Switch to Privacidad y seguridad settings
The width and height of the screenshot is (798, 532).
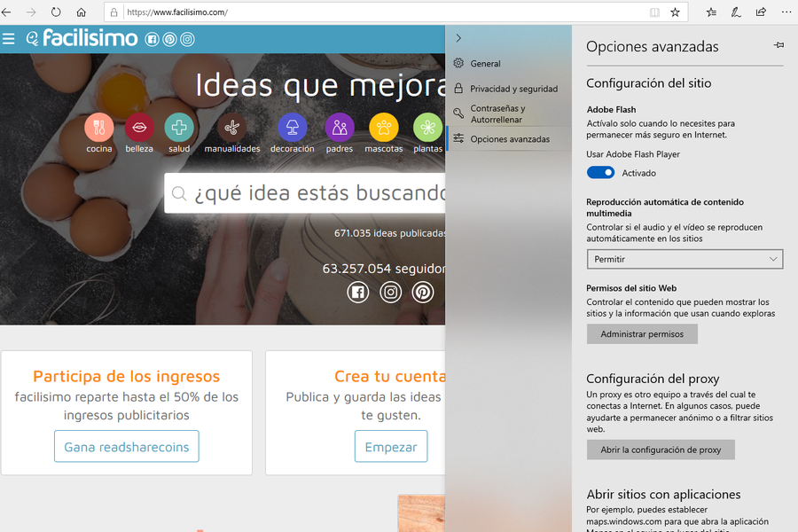(x=512, y=89)
